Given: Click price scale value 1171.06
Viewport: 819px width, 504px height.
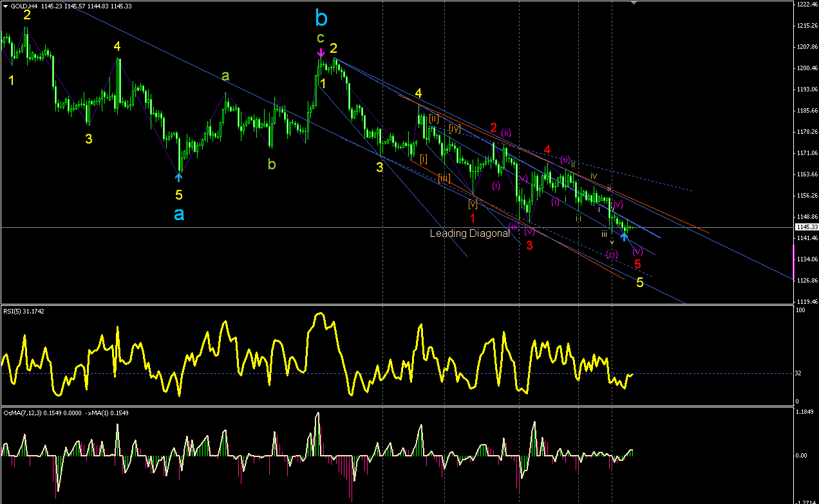Looking at the screenshot, I should coord(807,153).
